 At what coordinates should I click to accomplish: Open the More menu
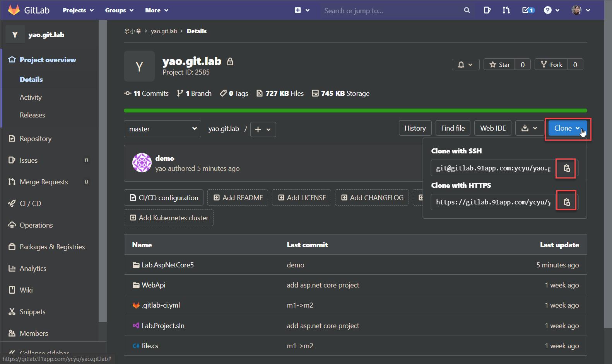[x=157, y=10]
